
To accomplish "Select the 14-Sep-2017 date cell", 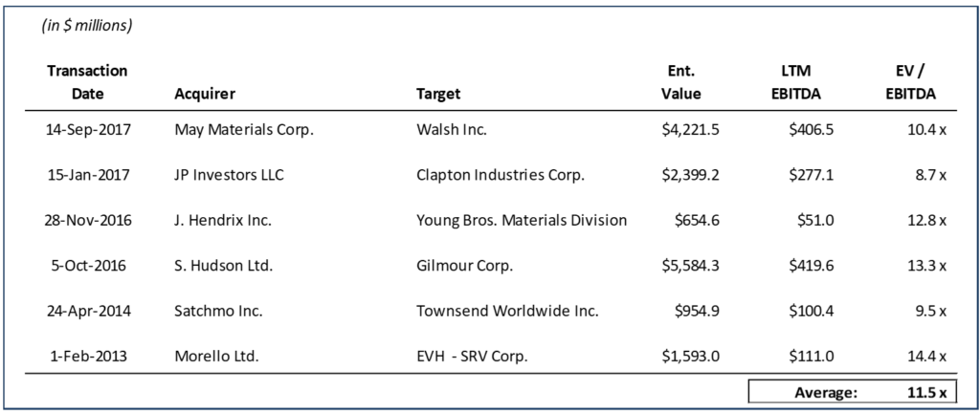I will coord(87,130).
